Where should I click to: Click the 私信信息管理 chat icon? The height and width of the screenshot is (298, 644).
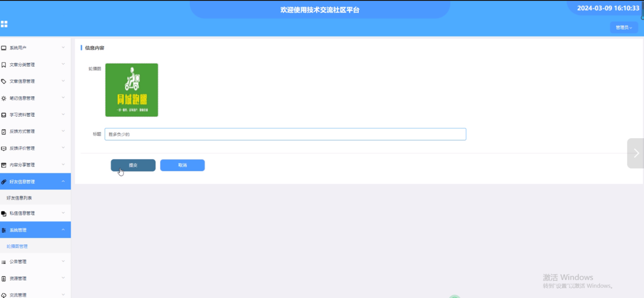point(4,213)
